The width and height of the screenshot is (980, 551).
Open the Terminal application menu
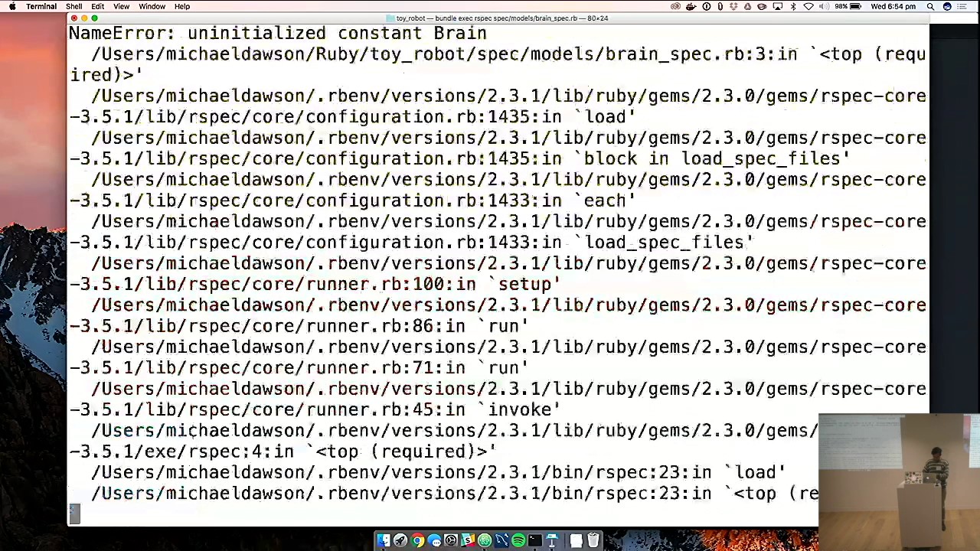coord(41,6)
